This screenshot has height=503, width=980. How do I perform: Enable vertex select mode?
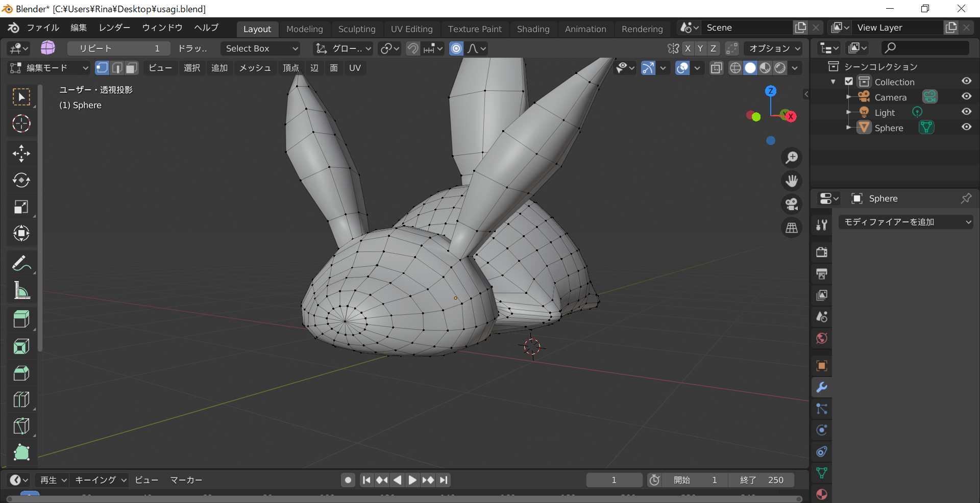pos(102,68)
